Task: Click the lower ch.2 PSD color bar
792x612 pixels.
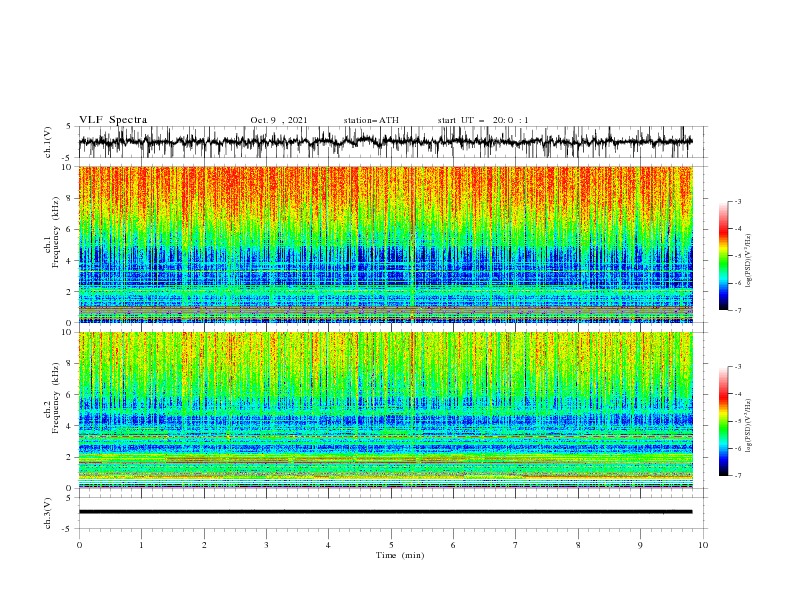Action: 723,421
